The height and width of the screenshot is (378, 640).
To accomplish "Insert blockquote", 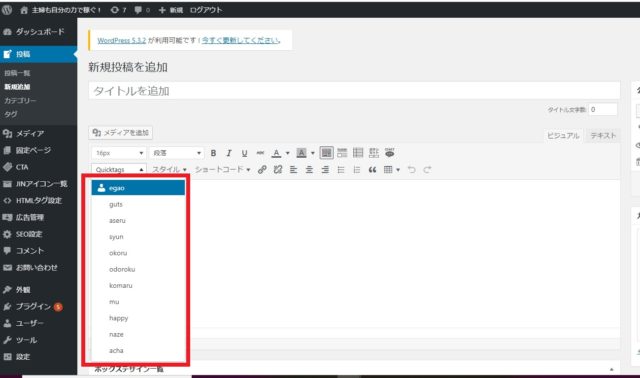I will (x=372, y=169).
